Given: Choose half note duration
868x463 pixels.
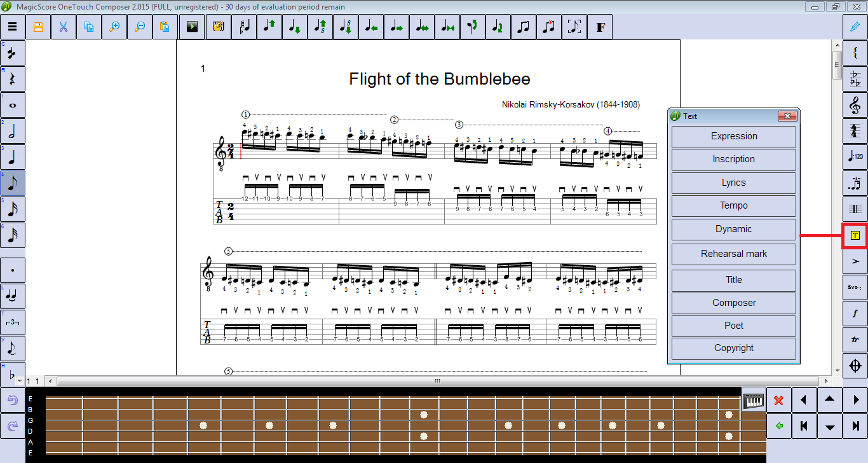Looking at the screenshot, I should coord(13,131).
